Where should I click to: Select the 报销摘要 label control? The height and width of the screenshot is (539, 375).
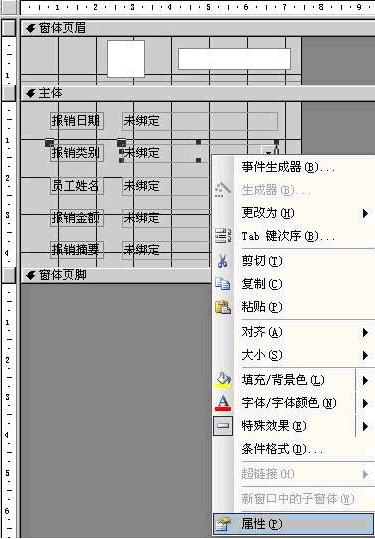click(77, 250)
